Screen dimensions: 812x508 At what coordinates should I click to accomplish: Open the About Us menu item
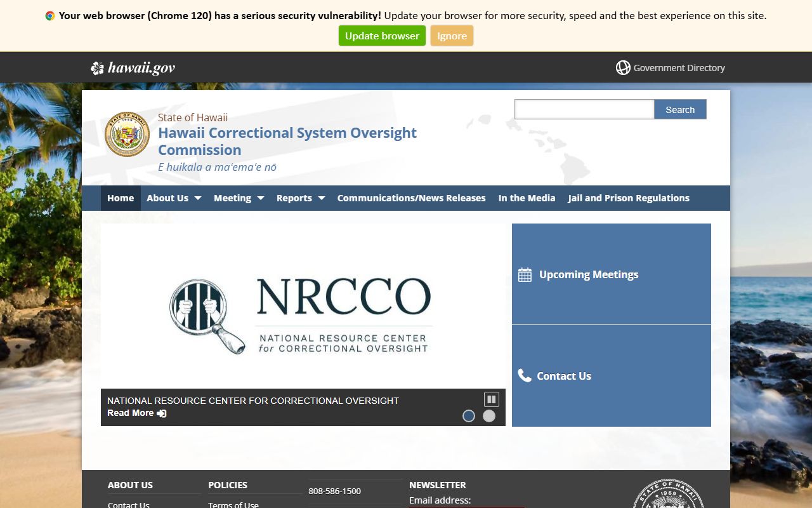coord(167,198)
